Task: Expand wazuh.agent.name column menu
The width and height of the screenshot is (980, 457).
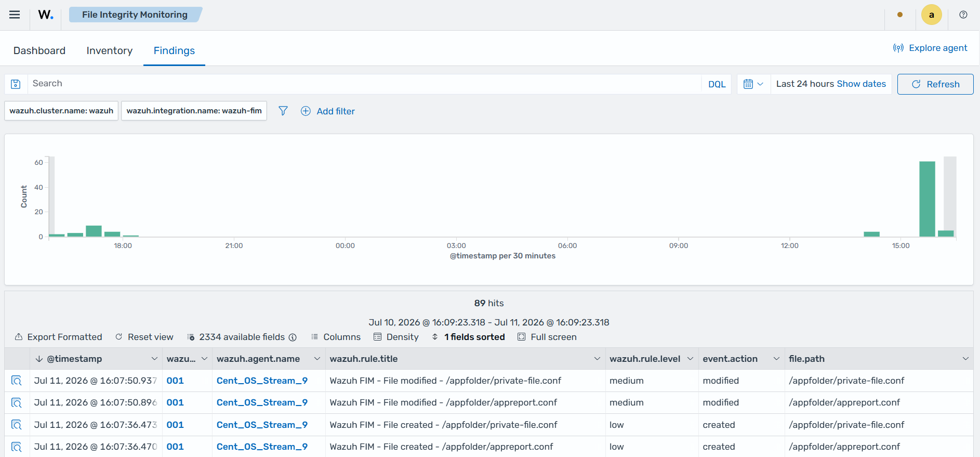Action: coord(317,359)
